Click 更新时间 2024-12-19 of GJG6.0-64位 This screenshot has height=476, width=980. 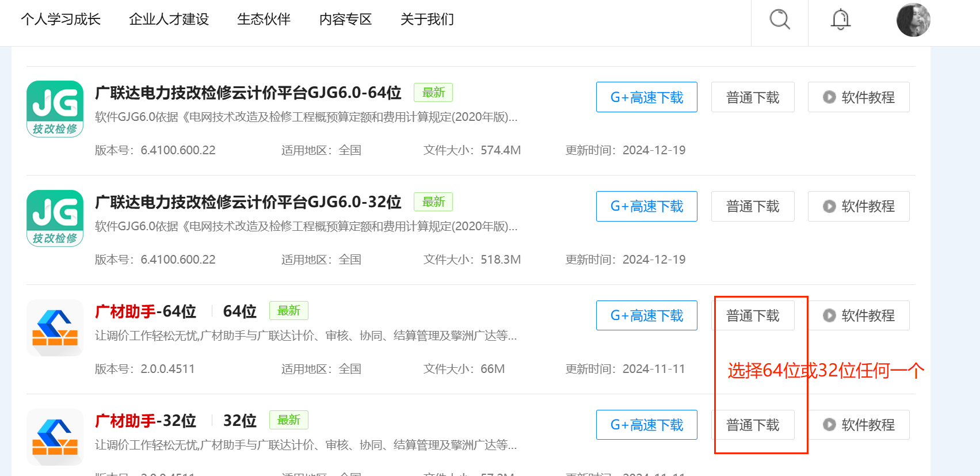tap(626, 150)
